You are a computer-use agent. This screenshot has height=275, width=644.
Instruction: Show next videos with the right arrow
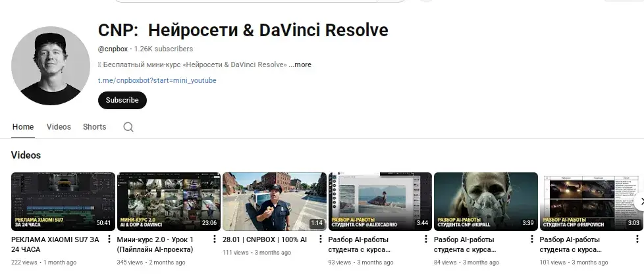[x=640, y=201]
